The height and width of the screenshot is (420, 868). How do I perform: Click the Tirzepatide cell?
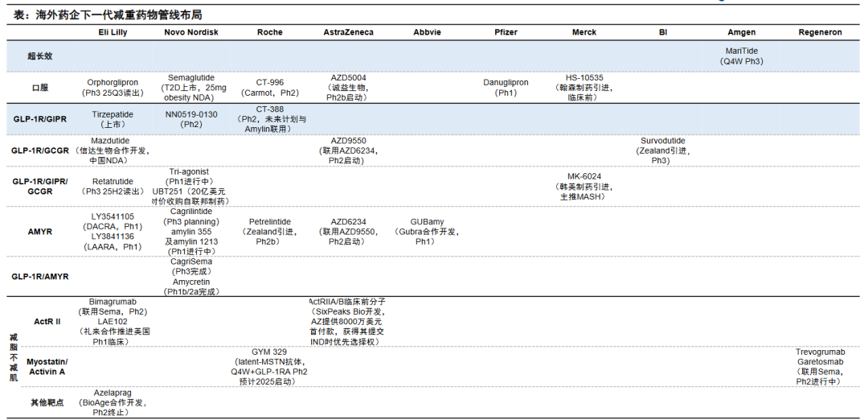113,119
